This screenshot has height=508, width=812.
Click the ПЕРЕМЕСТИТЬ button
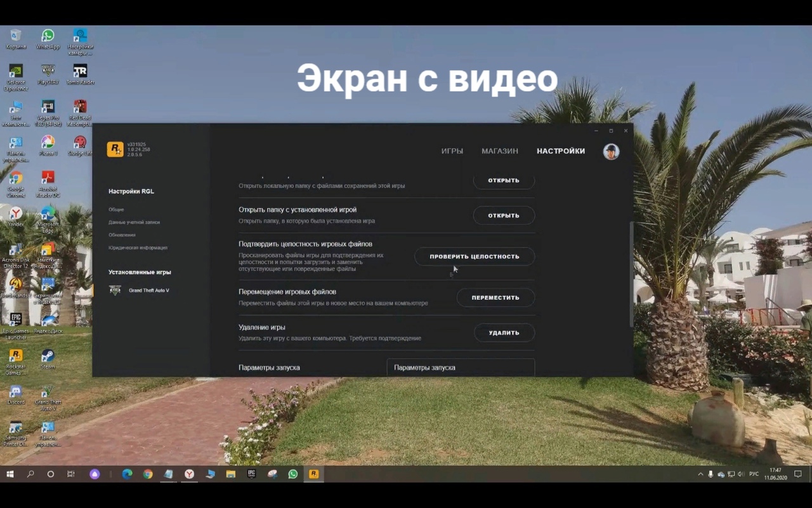click(x=495, y=297)
